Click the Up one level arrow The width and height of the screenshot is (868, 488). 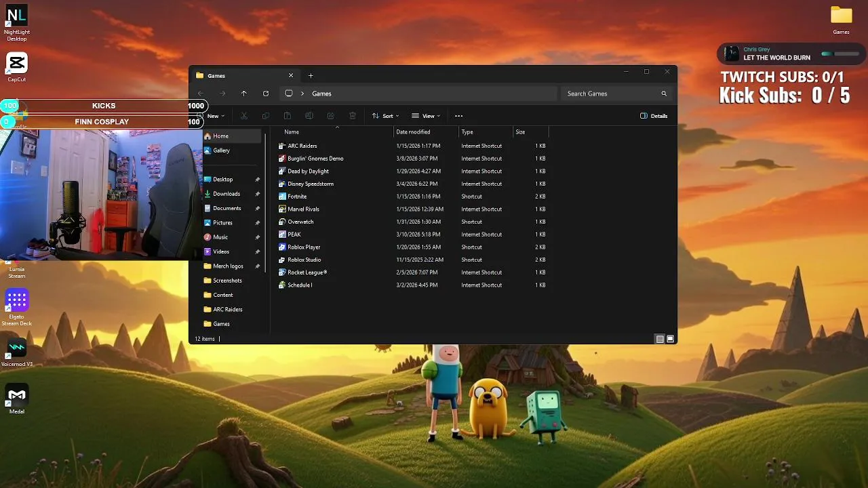click(244, 94)
